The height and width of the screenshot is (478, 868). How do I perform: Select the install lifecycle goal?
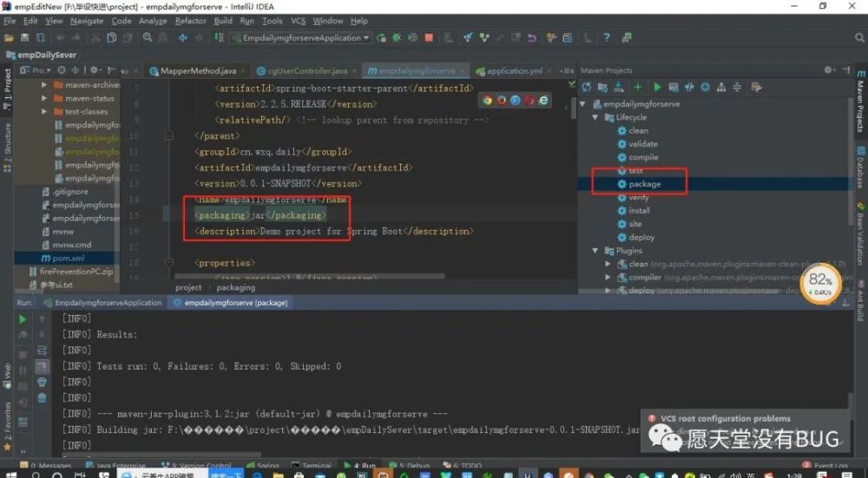click(639, 211)
